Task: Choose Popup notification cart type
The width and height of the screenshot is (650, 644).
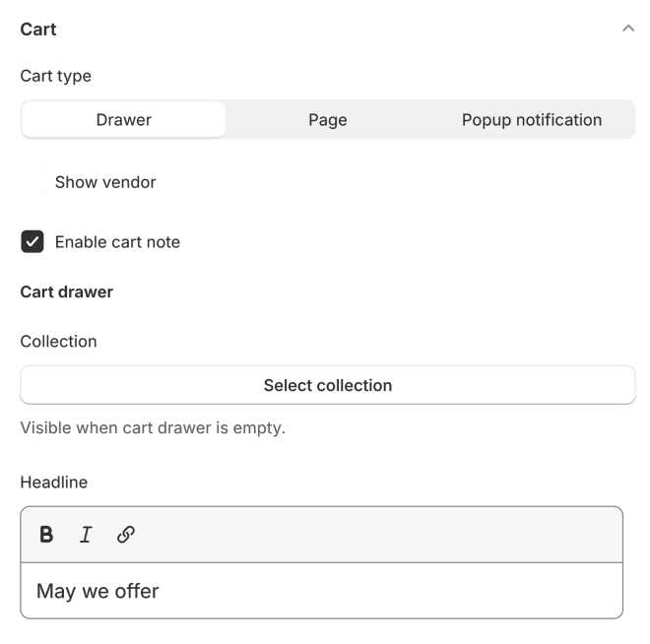Action: click(x=531, y=120)
